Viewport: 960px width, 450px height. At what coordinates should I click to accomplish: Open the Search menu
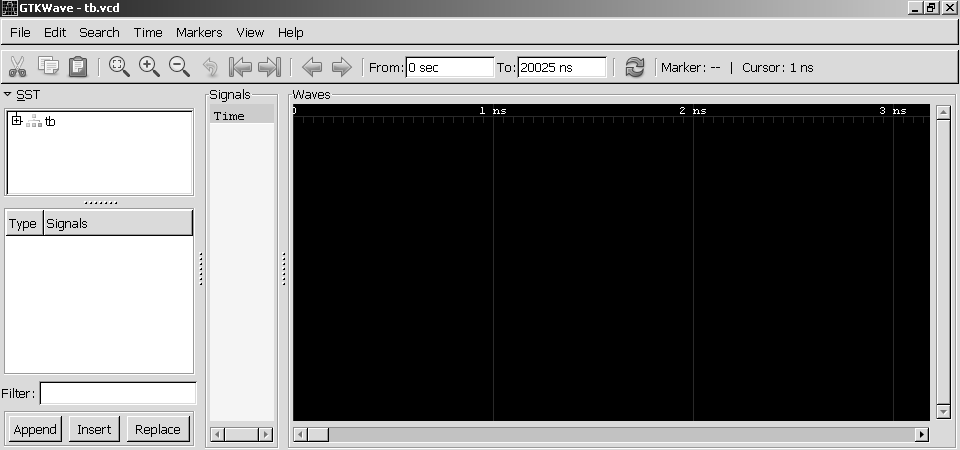pyautogui.click(x=99, y=32)
